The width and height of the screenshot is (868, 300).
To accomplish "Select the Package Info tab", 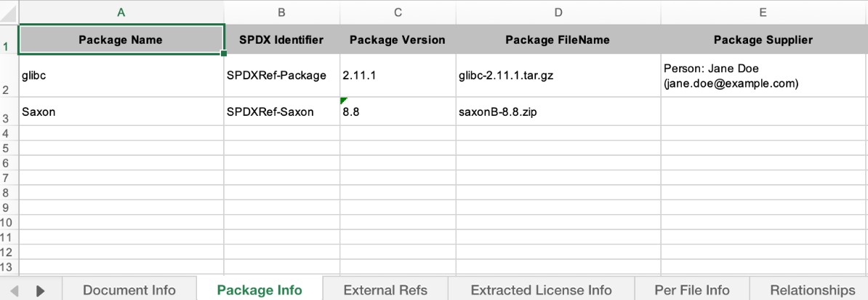I will coord(260,290).
